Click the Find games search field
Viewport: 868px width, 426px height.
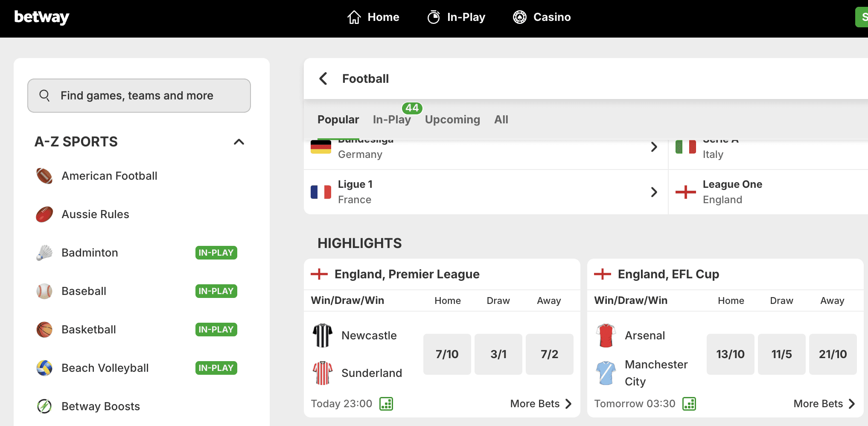(139, 96)
